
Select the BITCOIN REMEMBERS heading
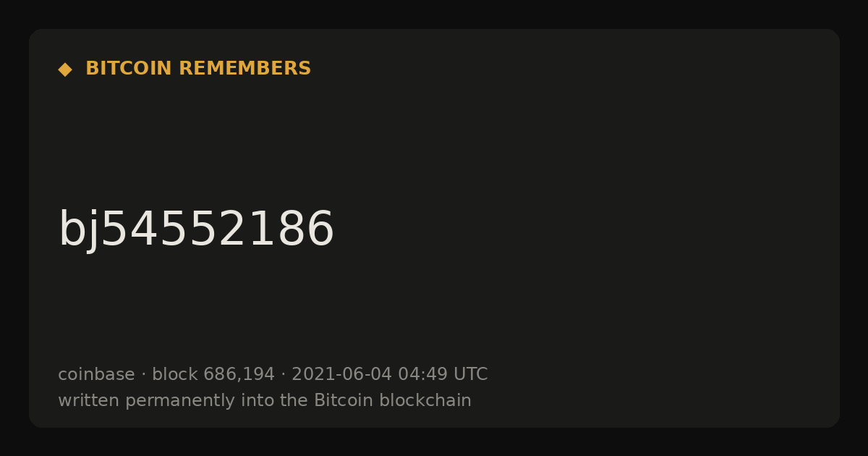click(198, 69)
